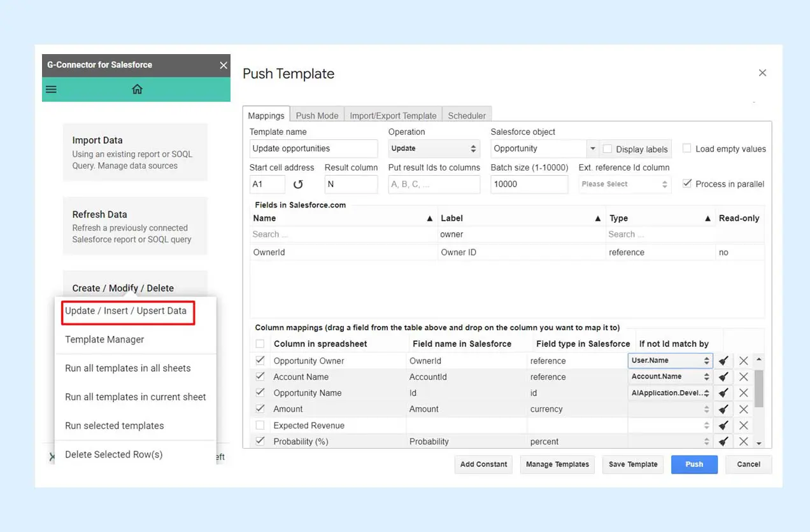Expand the Salesforce object Opportunity dropdown

coord(593,149)
